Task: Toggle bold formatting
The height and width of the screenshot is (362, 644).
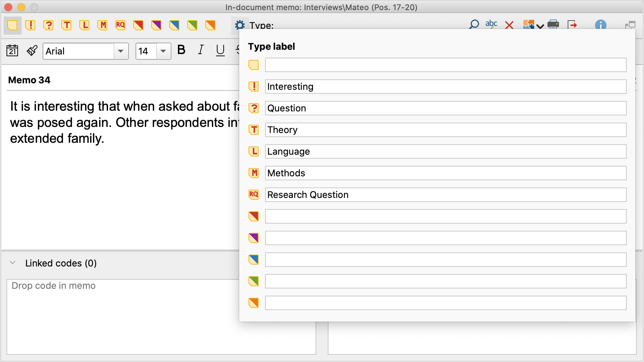Action: point(181,50)
